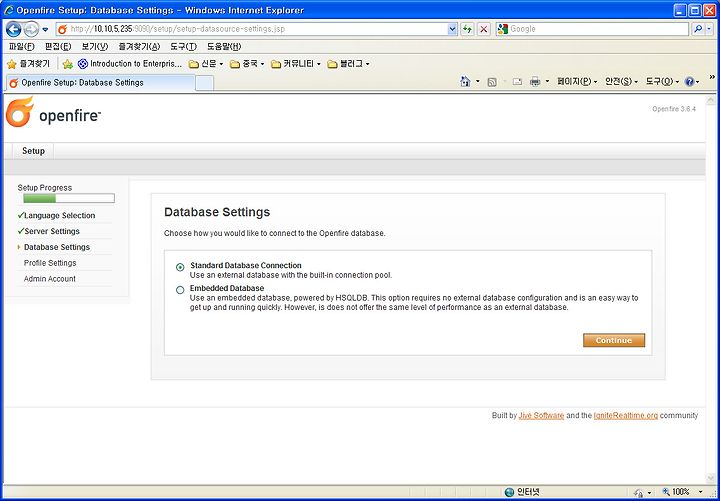Click the Google search box
Image resolution: width=720 pixels, height=501 pixels.
click(x=592, y=29)
